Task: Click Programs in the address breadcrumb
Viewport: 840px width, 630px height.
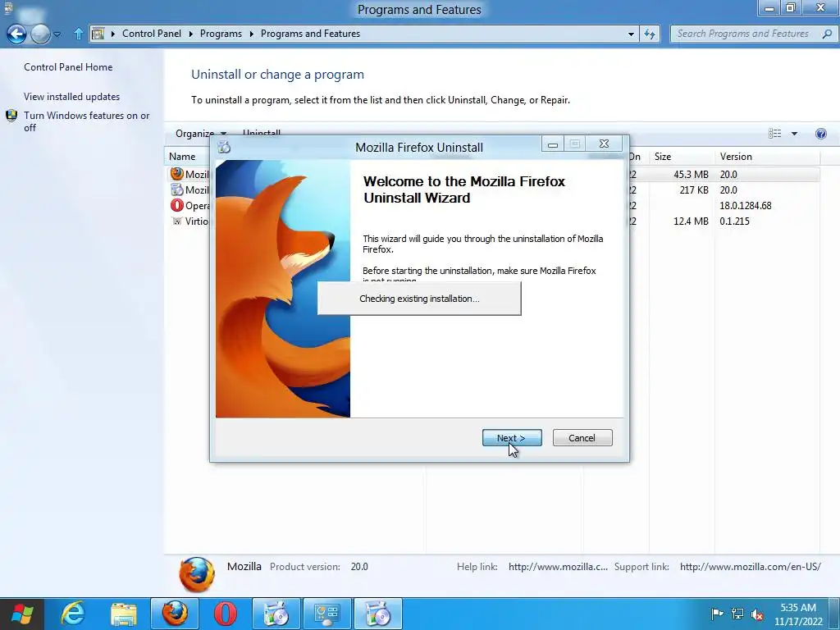Action: pyautogui.click(x=221, y=33)
